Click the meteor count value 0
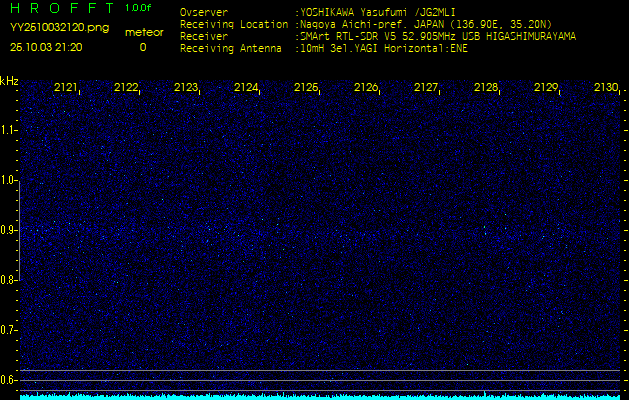Image resolution: width=629 pixels, height=400 pixels. (x=142, y=47)
